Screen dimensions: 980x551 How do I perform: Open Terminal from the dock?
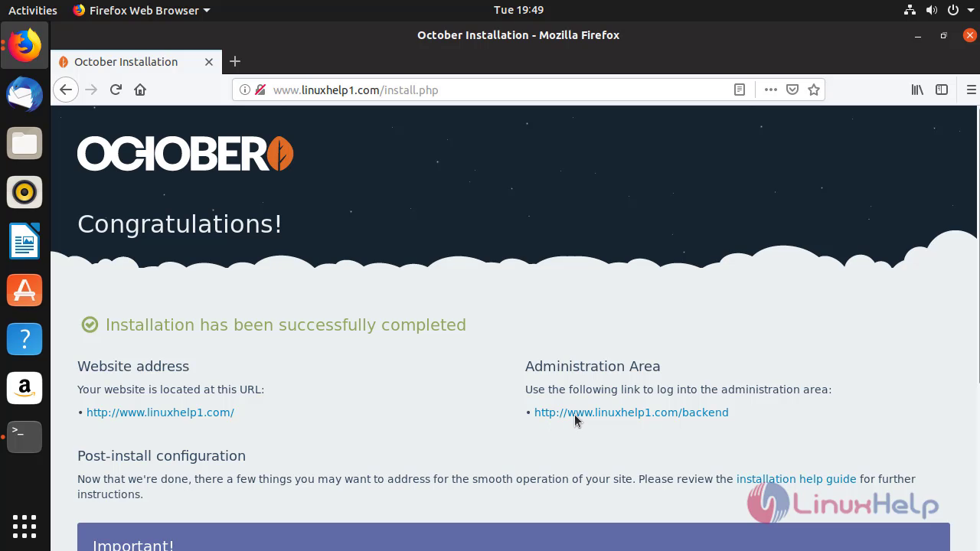click(x=24, y=437)
